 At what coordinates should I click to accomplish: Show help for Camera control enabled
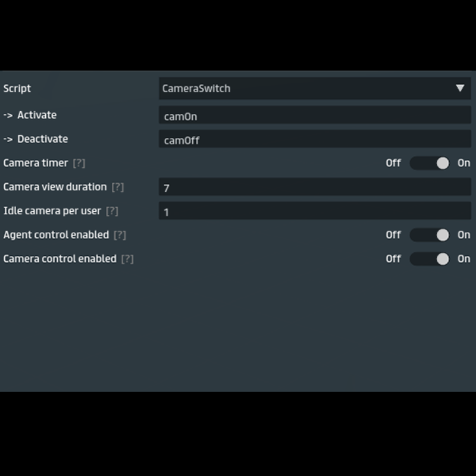pos(127,259)
